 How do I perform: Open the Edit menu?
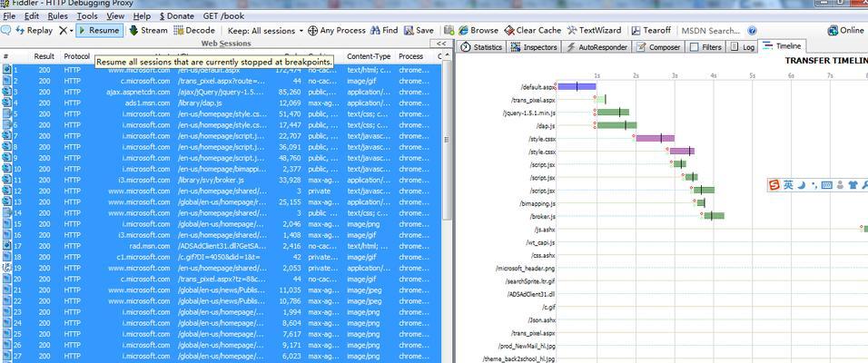(32, 16)
